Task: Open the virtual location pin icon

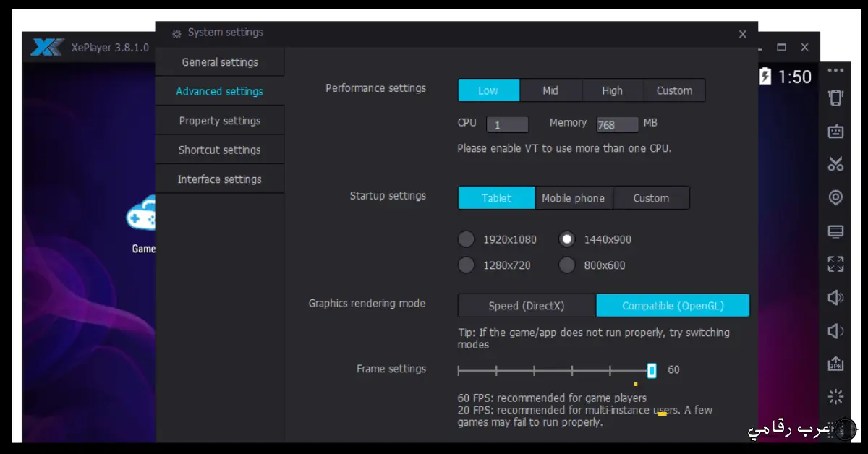Action: tap(835, 198)
